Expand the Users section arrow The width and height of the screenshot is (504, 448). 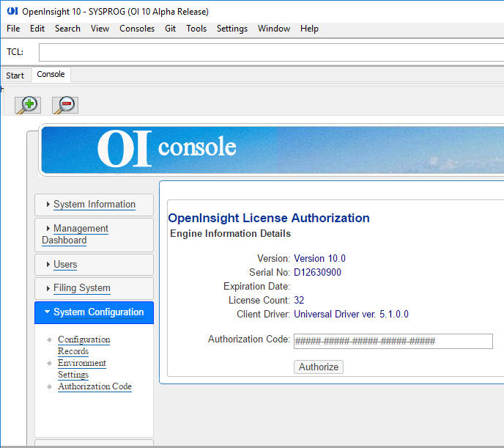point(48,265)
